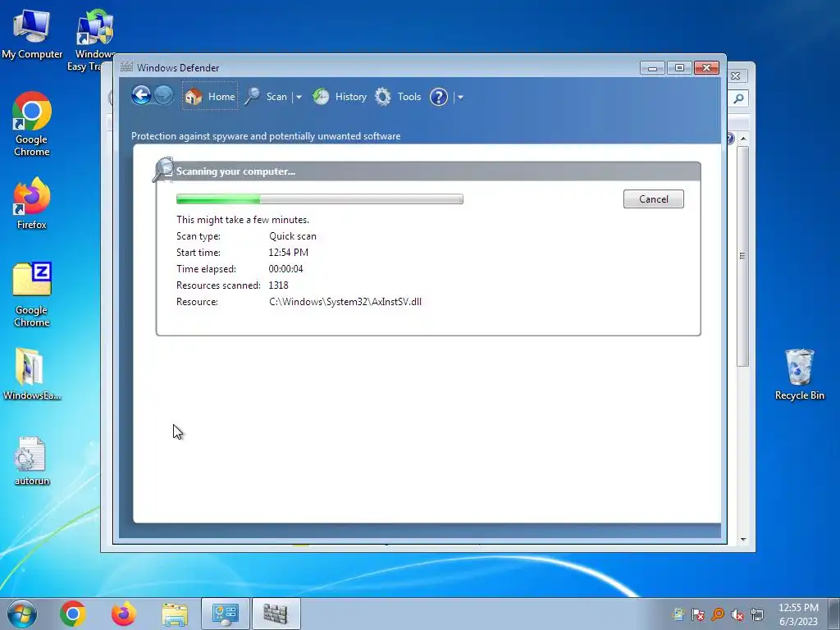840x630 pixels.
Task: Select the WindowsEa... folder on desktop
Action: tap(32, 374)
